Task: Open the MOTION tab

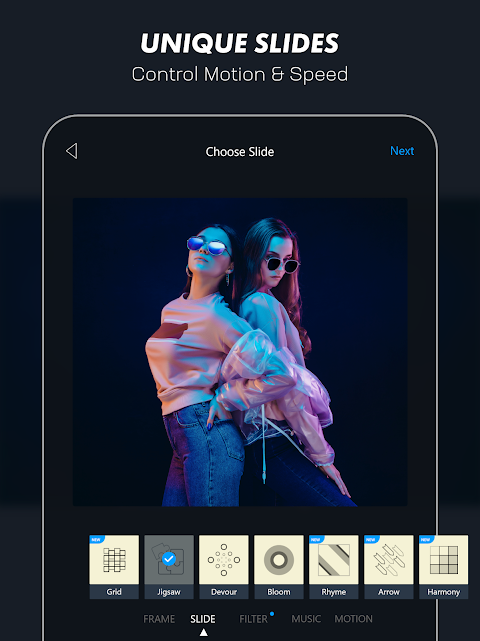Action: 354,619
